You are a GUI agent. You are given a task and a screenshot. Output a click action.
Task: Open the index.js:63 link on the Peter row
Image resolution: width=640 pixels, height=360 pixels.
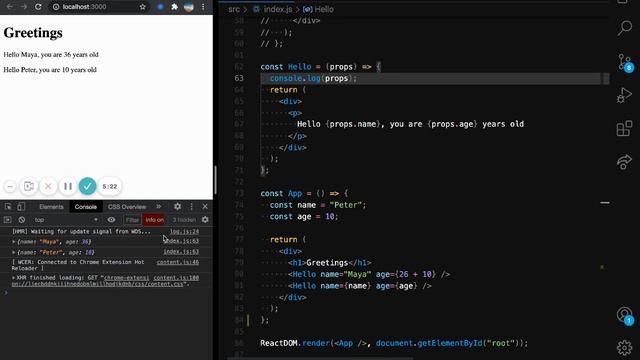click(181, 252)
